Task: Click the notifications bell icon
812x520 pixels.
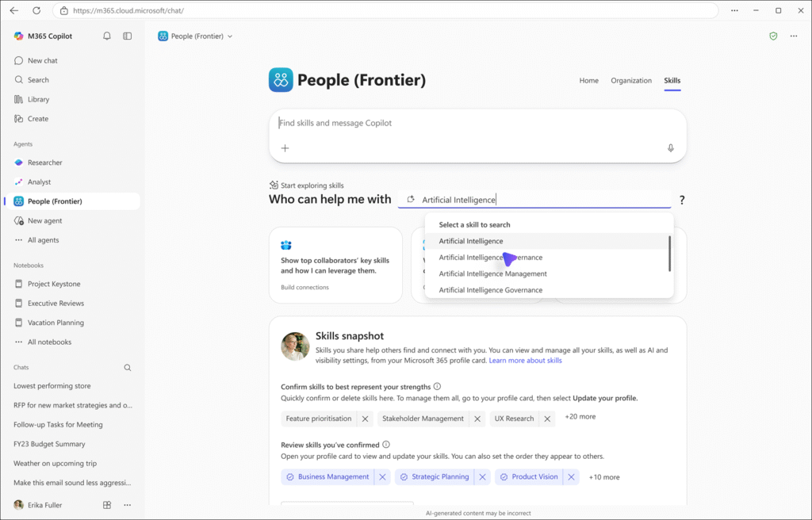Action: pyautogui.click(x=106, y=36)
